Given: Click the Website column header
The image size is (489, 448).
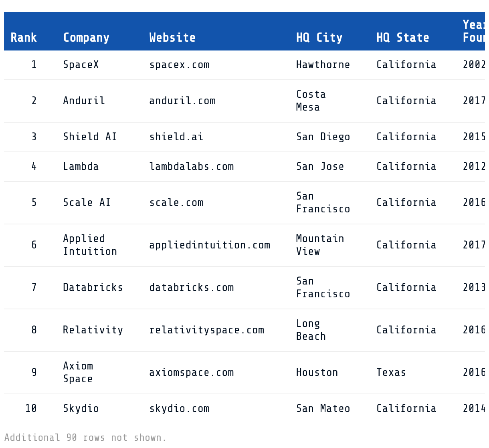Looking at the screenshot, I should click(x=172, y=38).
